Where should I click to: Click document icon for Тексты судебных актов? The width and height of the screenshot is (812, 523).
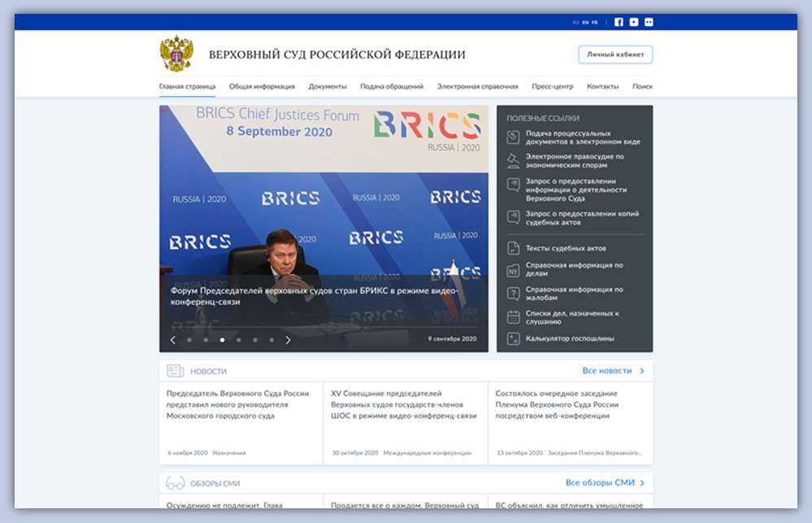[513, 248]
